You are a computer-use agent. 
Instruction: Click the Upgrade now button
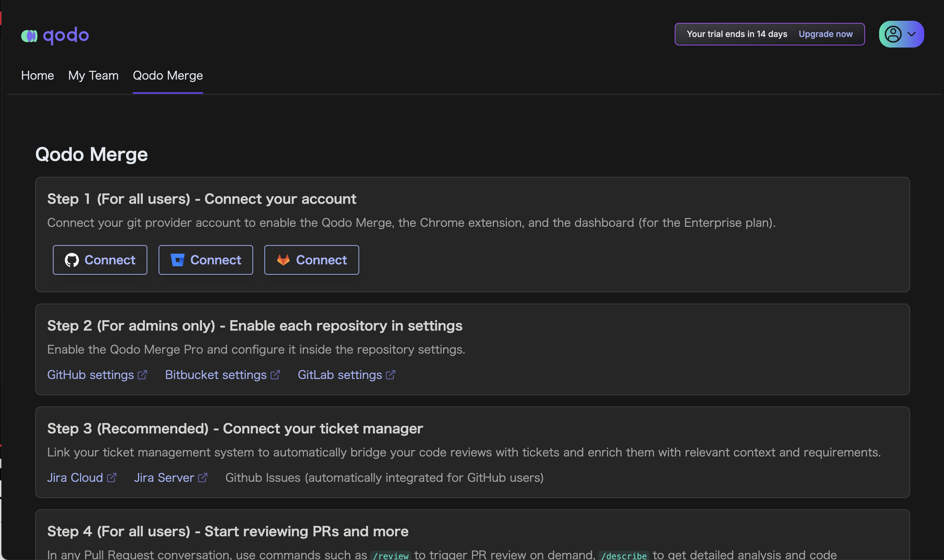826,34
